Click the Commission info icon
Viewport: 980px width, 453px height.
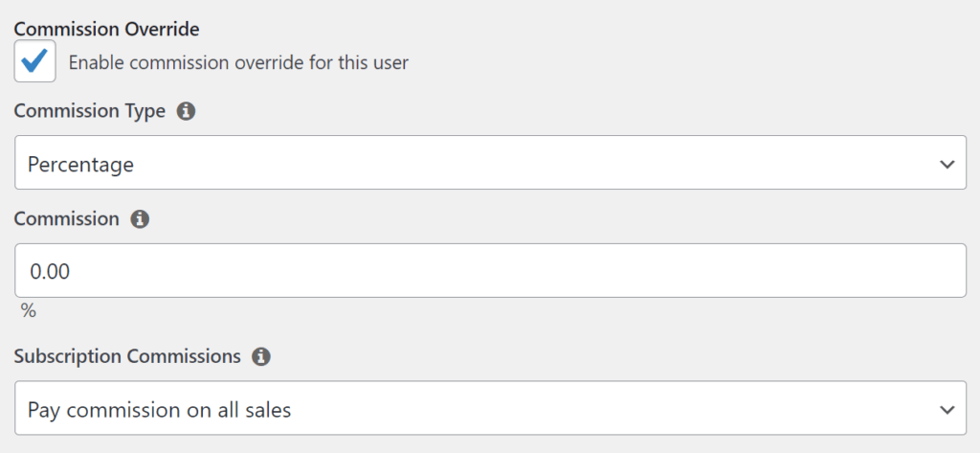click(x=140, y=219)
